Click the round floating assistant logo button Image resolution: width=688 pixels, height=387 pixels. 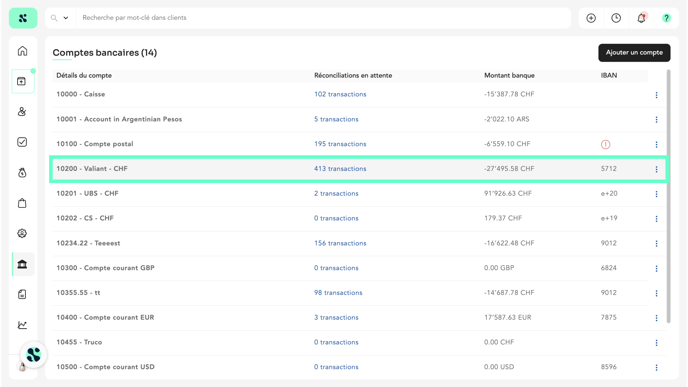[x=33, y=355]
